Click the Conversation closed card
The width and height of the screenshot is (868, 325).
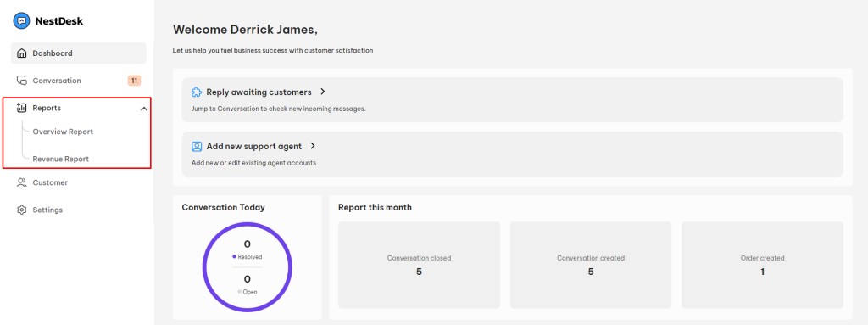click(419, 265)
